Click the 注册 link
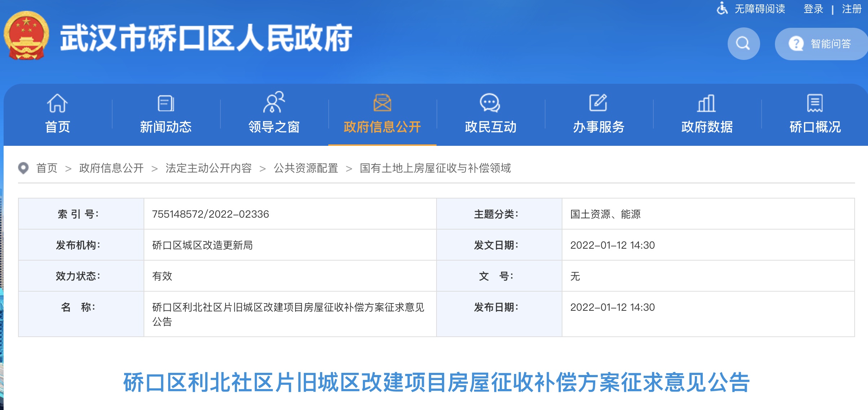 pyautogui.click(x=852, y=9)
